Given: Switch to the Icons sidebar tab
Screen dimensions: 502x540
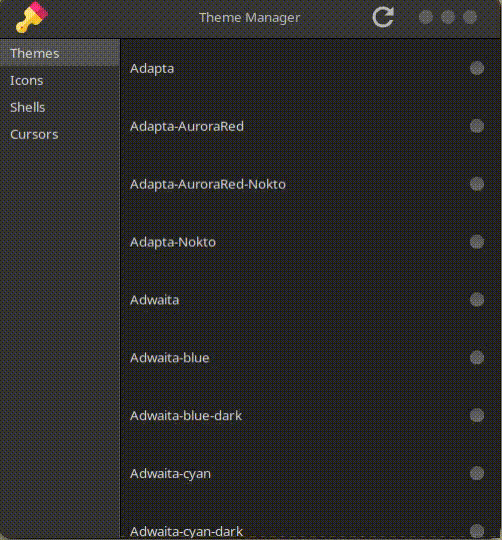Looking at the screenshot, I should click(60, 80).
